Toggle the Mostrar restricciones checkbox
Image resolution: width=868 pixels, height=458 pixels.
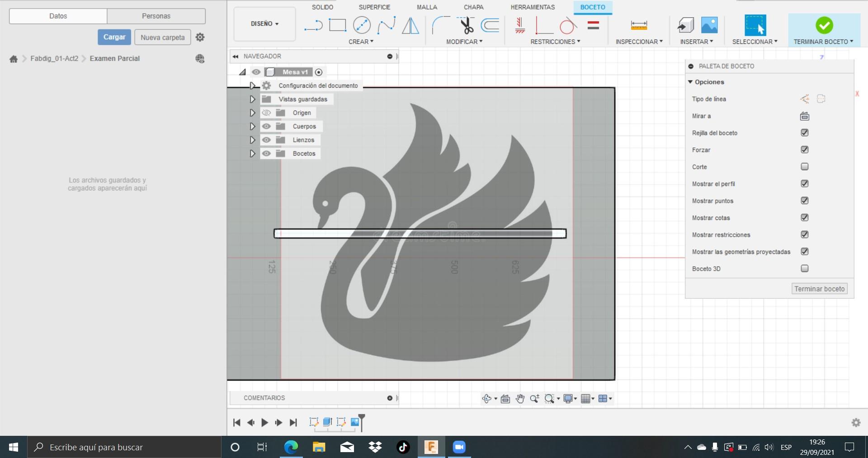coord(805,234)
